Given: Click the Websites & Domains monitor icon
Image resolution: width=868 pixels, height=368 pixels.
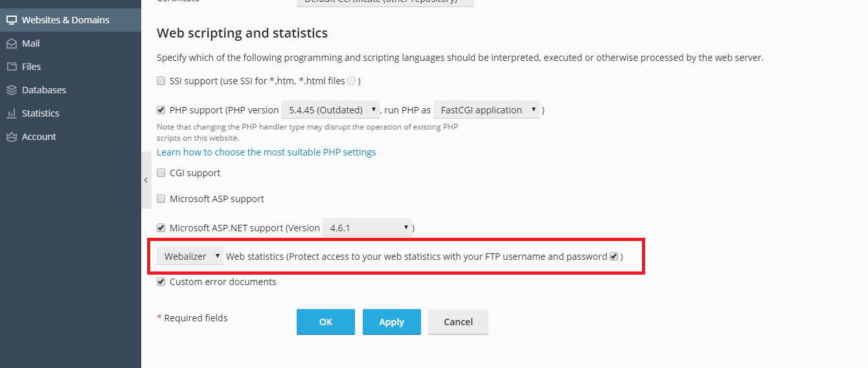Looking at the screenshot, I should click(x=11, y=20).
